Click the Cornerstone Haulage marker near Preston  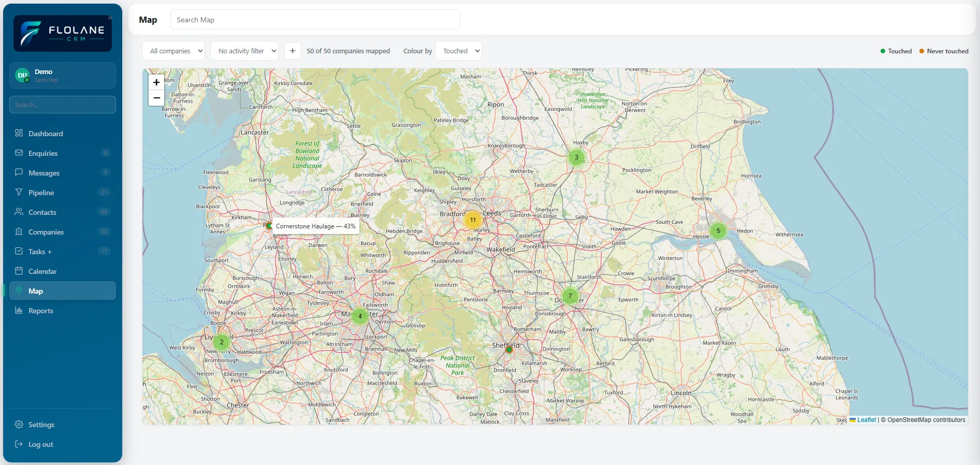(268, 226)
